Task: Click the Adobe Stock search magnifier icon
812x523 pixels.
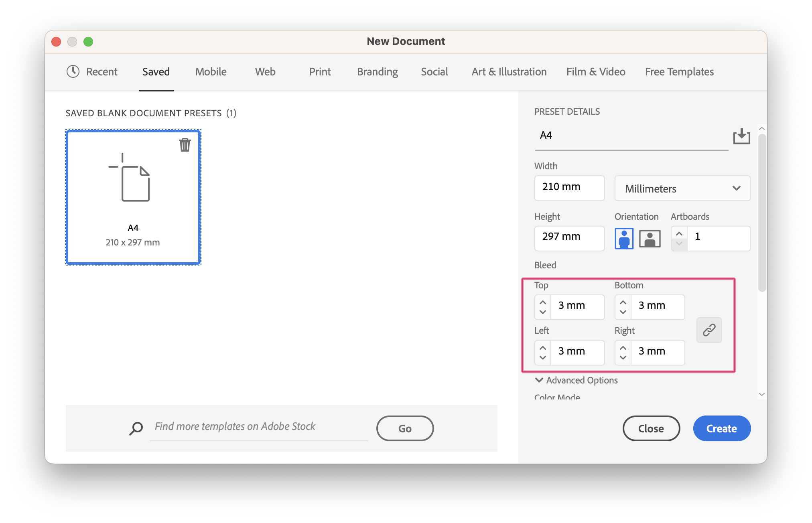Action: click(x=136, y=428)
